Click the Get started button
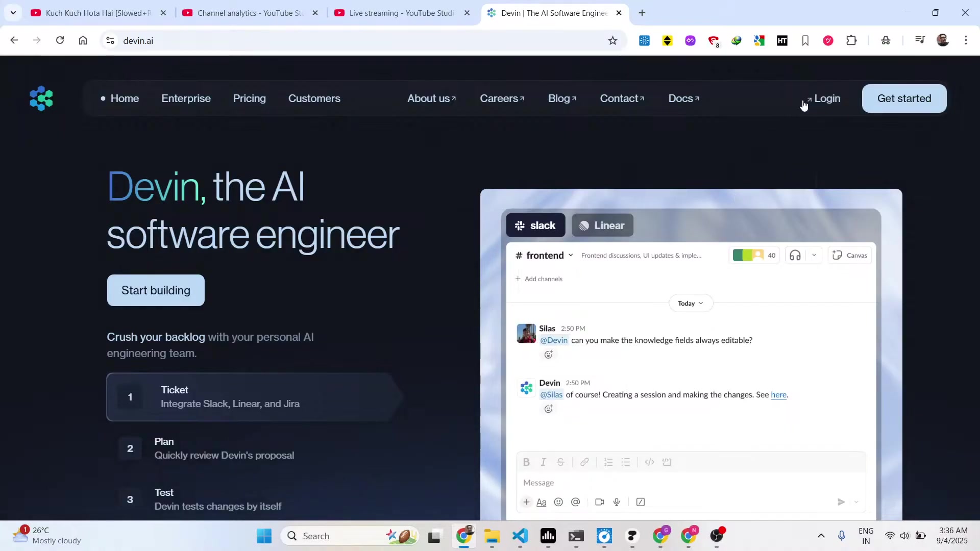This screenshot has height=551, width=980. 904,98
